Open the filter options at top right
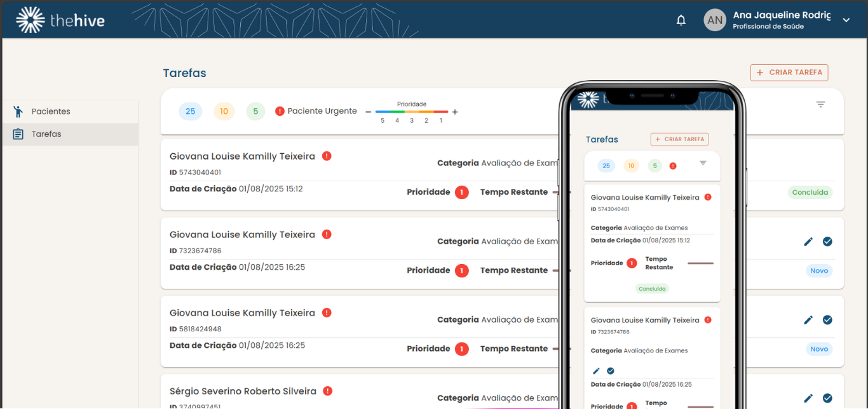868x409 pixels. click(x=820, y=103)
